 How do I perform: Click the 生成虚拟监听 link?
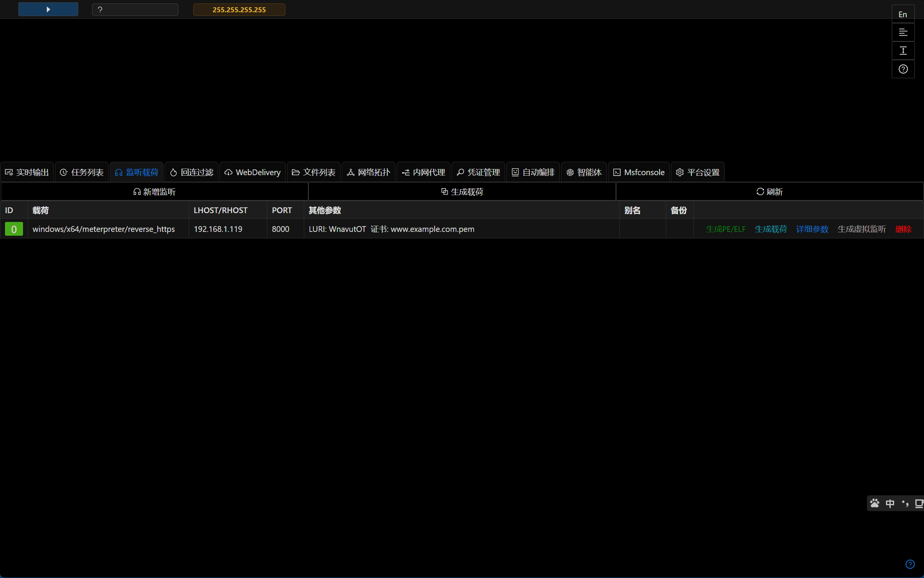coord(861,229)
